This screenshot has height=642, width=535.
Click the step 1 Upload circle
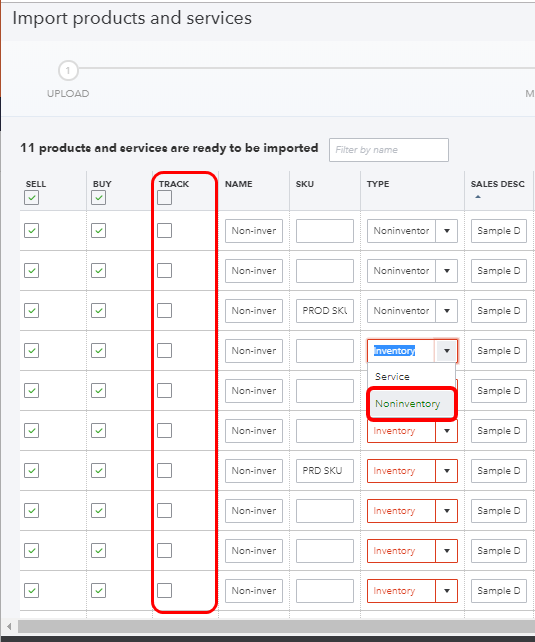click(x=68, y=71)
